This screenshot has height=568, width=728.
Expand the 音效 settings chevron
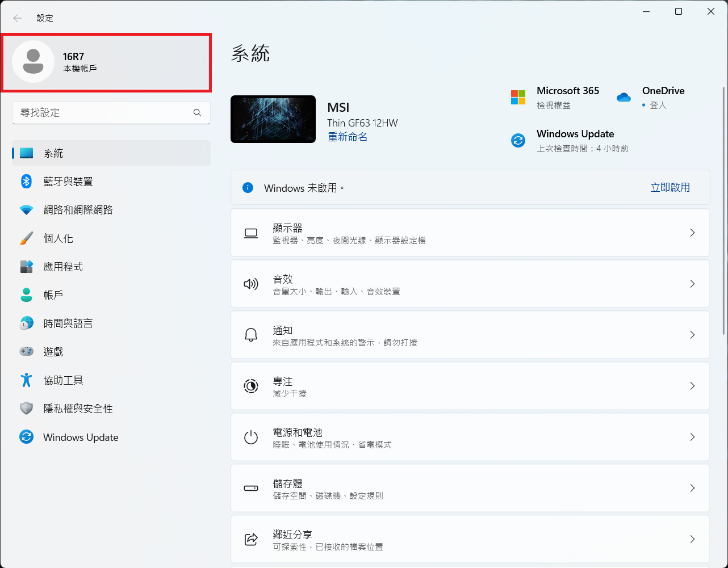tap(692, 284)
